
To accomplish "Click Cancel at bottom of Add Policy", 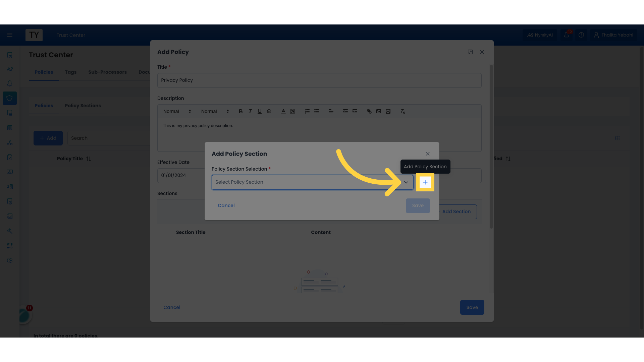I will tap(172, 307).
